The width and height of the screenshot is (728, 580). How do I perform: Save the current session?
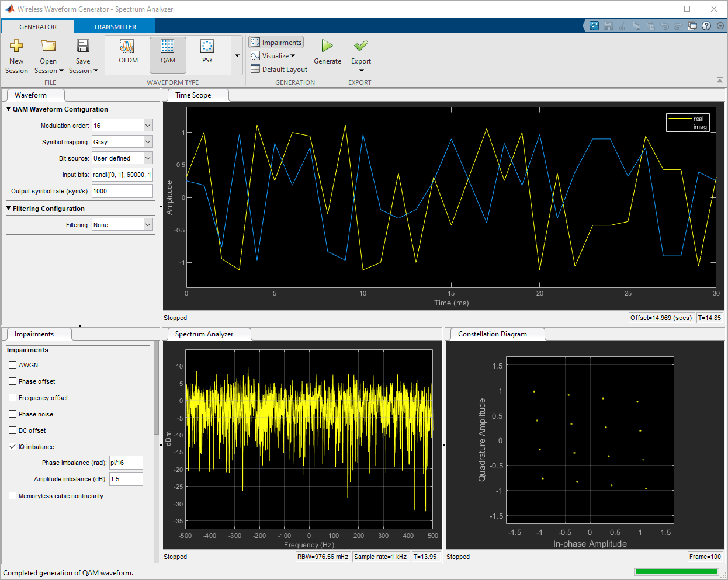pos(82,53)
